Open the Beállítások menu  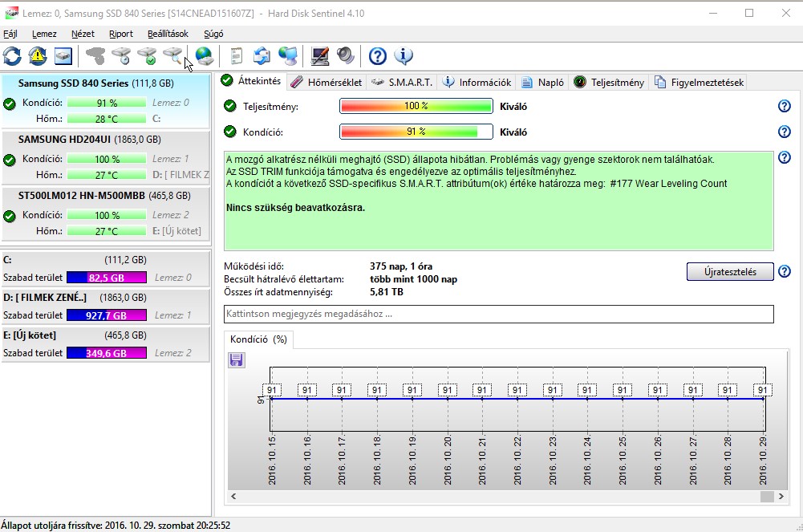(x=168, y=34)
